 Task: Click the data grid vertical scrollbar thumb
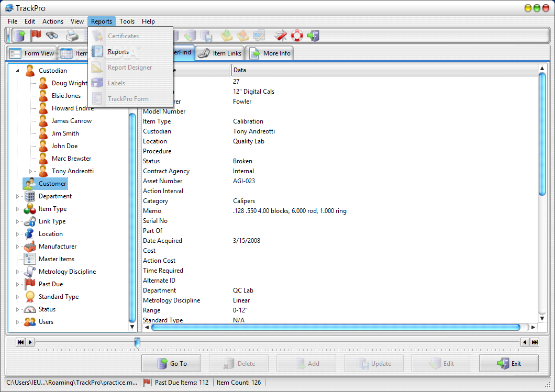pyautogui.click(x=542, y=134)
